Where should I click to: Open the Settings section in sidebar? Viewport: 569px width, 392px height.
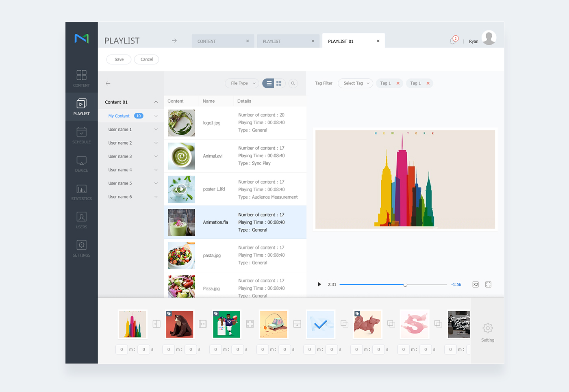pos(81,249)
